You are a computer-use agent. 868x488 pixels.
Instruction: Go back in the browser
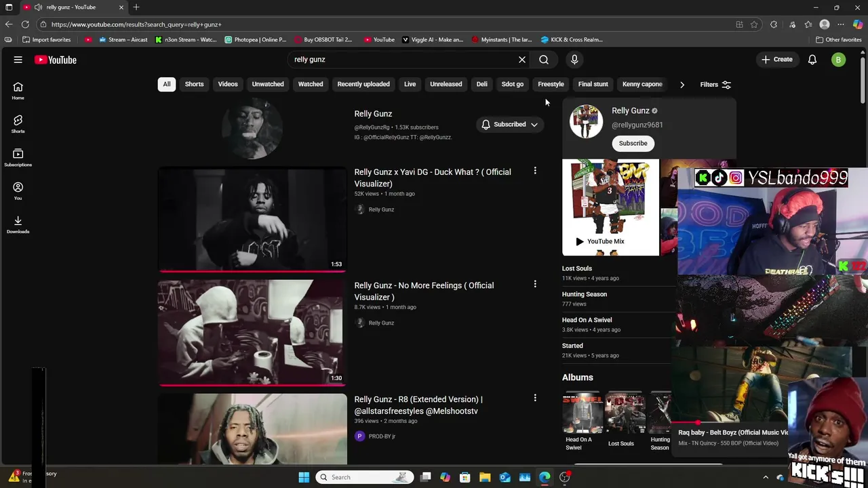click(9, 24)
